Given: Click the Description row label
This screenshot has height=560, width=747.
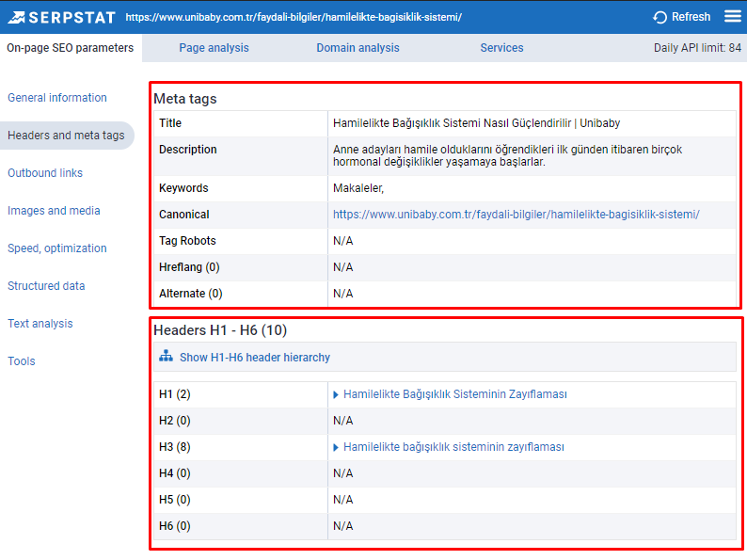Looking at the screenshot, I should pyautogui.click(x=188, y=150).
